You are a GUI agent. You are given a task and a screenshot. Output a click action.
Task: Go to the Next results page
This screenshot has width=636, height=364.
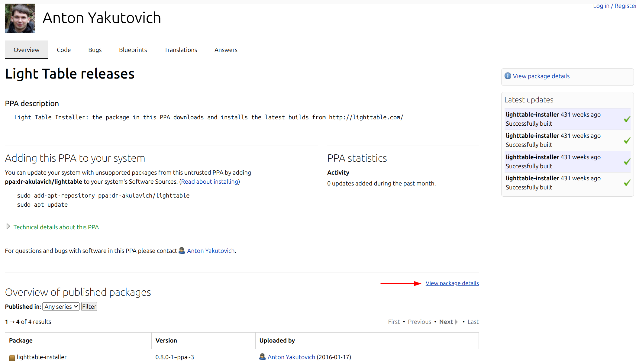click(446, 322)
